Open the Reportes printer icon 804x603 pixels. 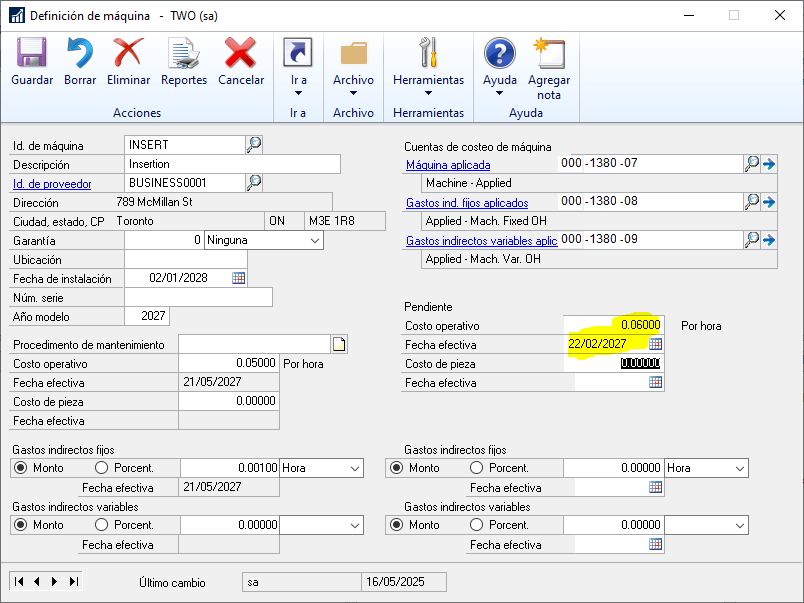[x=184, y=61]
